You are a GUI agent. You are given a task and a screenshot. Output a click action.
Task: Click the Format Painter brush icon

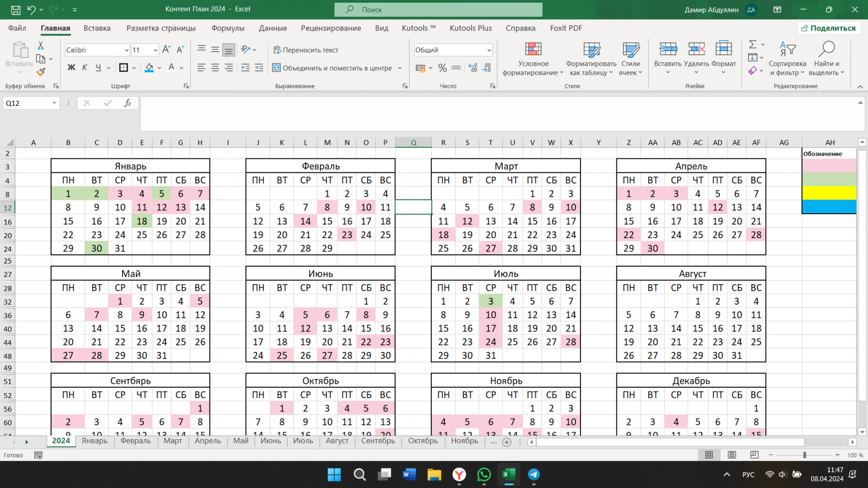(41, 72)
